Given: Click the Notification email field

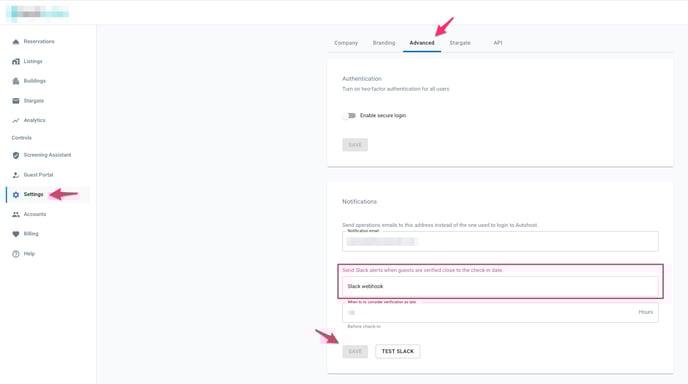Looking at the screenshot, I should click(500, 241).
